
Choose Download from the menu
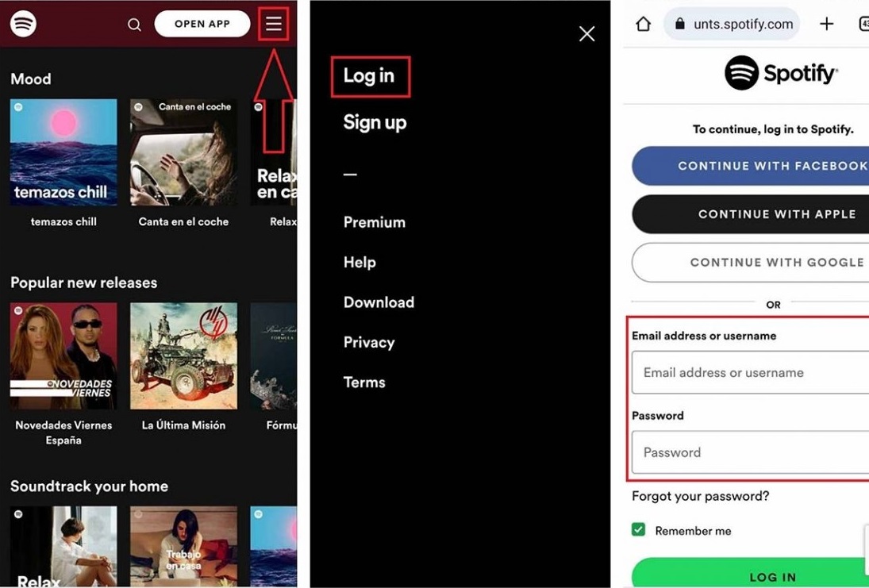(x=379, y=302)
